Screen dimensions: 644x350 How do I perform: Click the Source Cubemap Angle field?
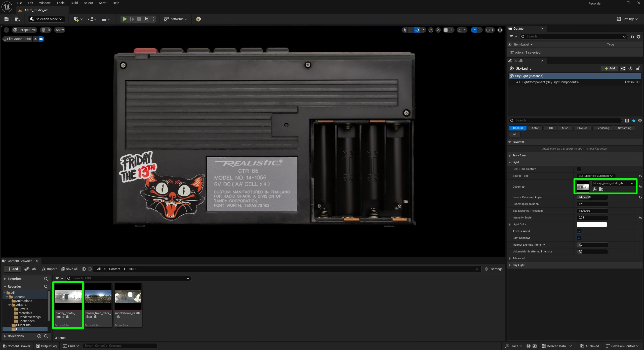coord(592,197)
